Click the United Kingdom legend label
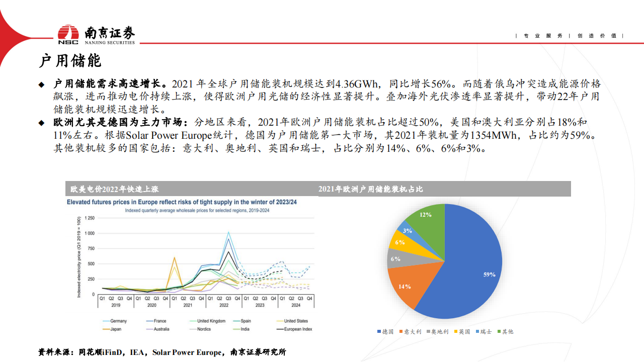 coord(210,321)
